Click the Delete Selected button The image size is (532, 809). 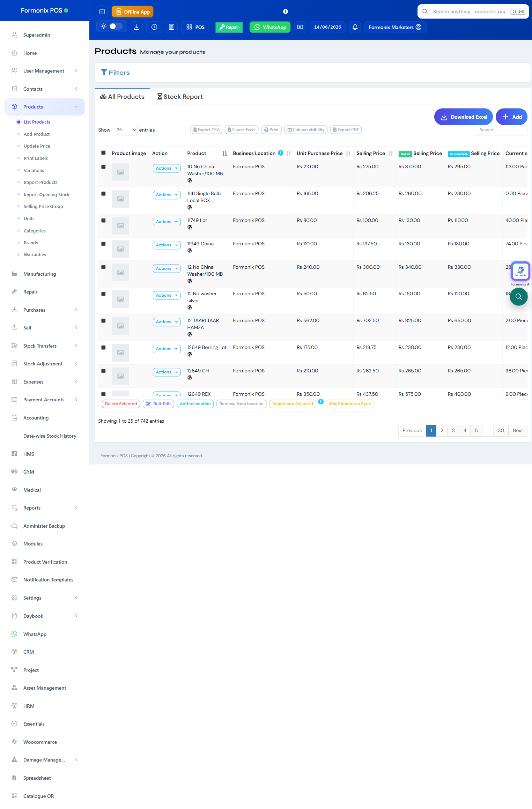tap(121, 404)
